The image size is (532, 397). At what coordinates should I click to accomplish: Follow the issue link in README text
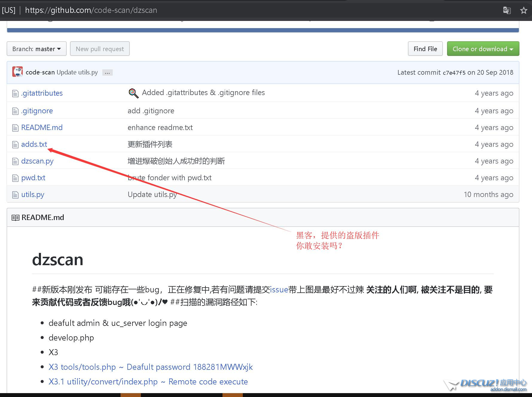pos(279,290)
